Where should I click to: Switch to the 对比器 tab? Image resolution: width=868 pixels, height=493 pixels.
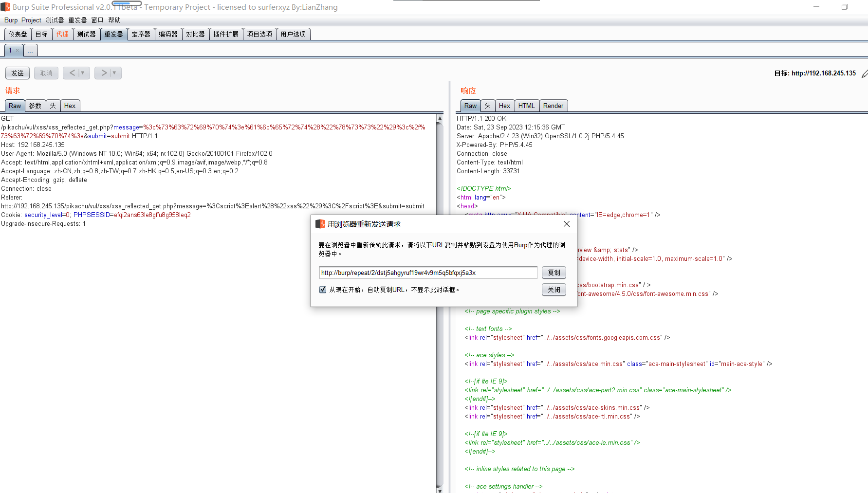(196, 34)
